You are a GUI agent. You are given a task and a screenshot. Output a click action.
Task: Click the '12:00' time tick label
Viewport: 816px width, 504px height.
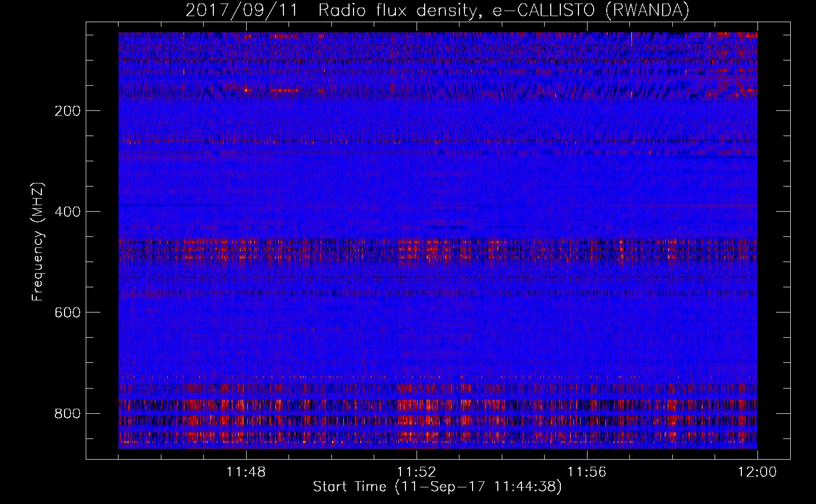click(757, 472)
